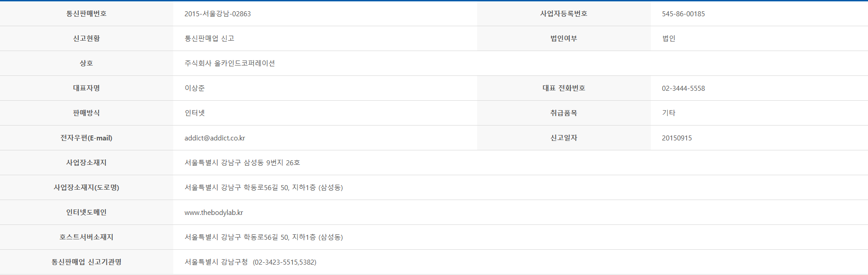Click the 통신판매업 신고 status value
Viewport: 868px width, 275px height.
[209, 38]
